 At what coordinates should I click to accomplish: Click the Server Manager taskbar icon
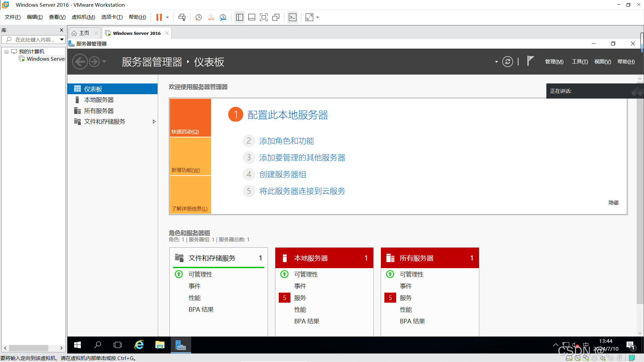pos(181,345)
